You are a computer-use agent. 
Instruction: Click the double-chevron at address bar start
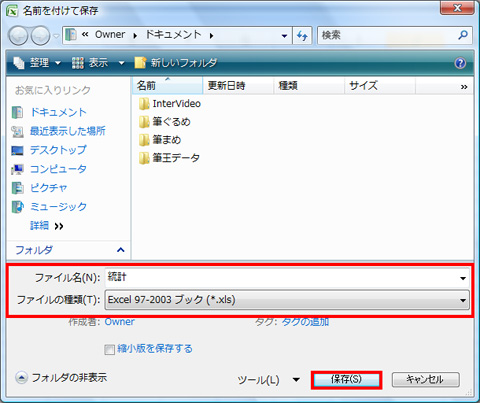[x=85, y=35]
